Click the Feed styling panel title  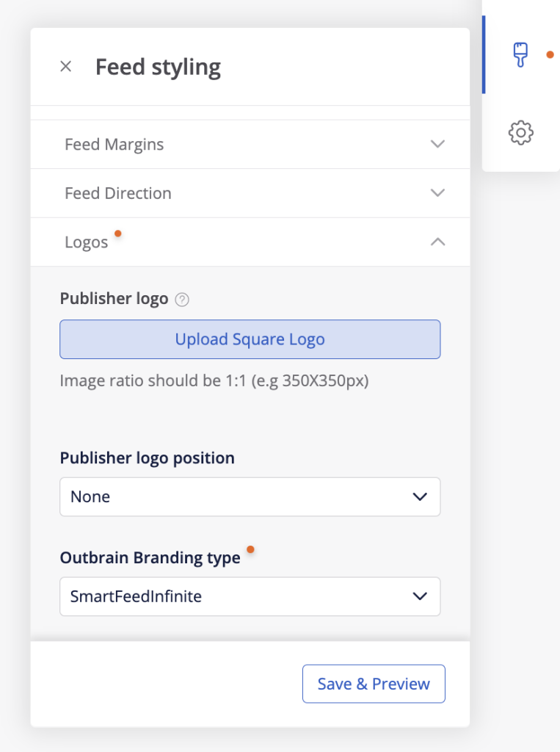point(157,67)
